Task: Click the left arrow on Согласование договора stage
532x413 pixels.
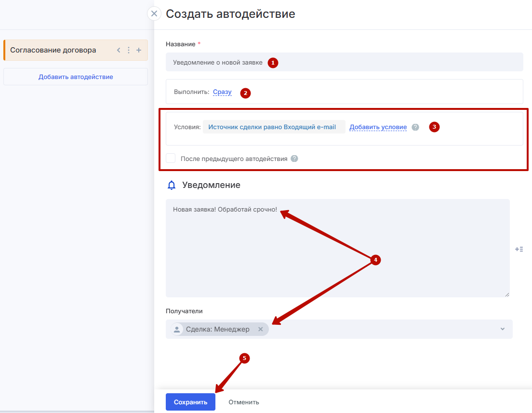Action: pyautogui.click(x=119, y=50)
